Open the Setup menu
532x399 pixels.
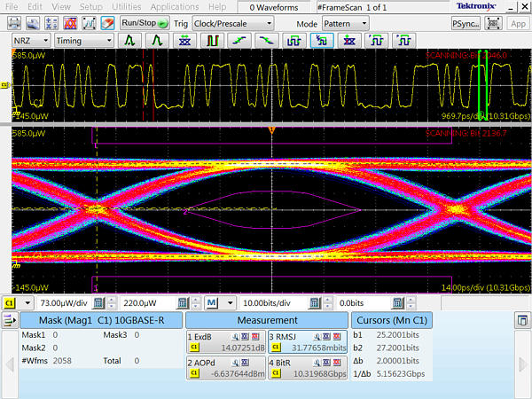[91, 7]
